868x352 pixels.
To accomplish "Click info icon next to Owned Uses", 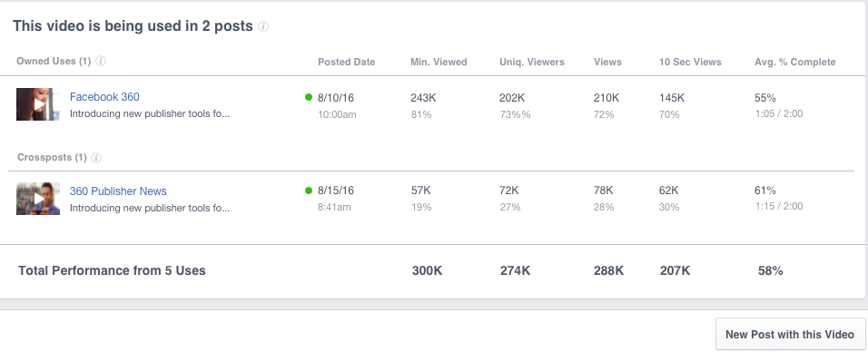I will coord(101,61).
